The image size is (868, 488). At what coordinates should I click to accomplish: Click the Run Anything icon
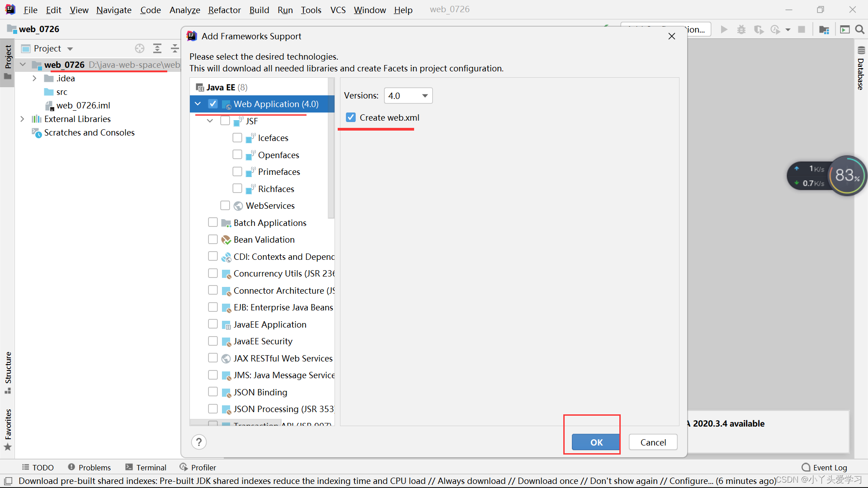point(844,29)
